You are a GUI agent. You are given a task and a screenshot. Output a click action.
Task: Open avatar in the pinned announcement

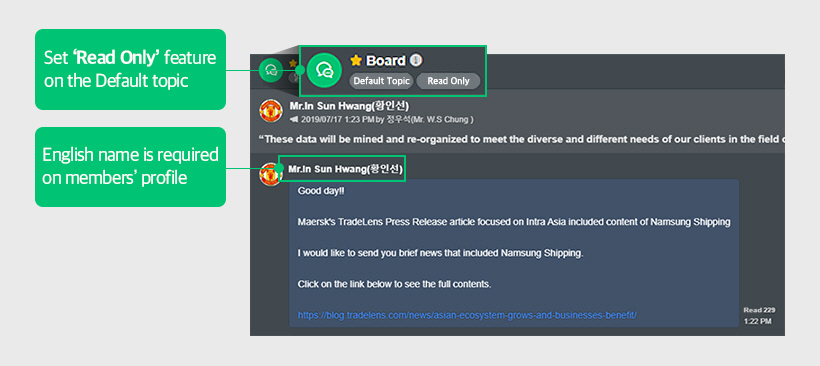click(x=271, y=111)
